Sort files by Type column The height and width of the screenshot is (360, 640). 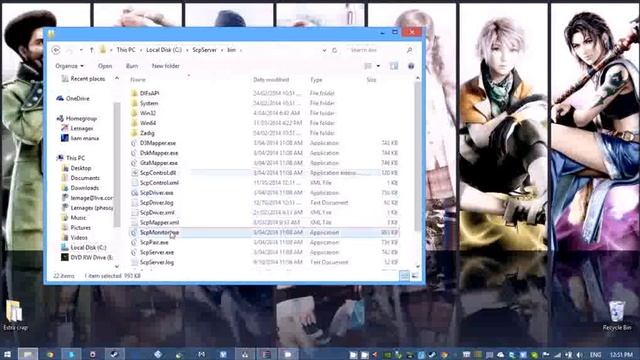click(x=316, y=80)
